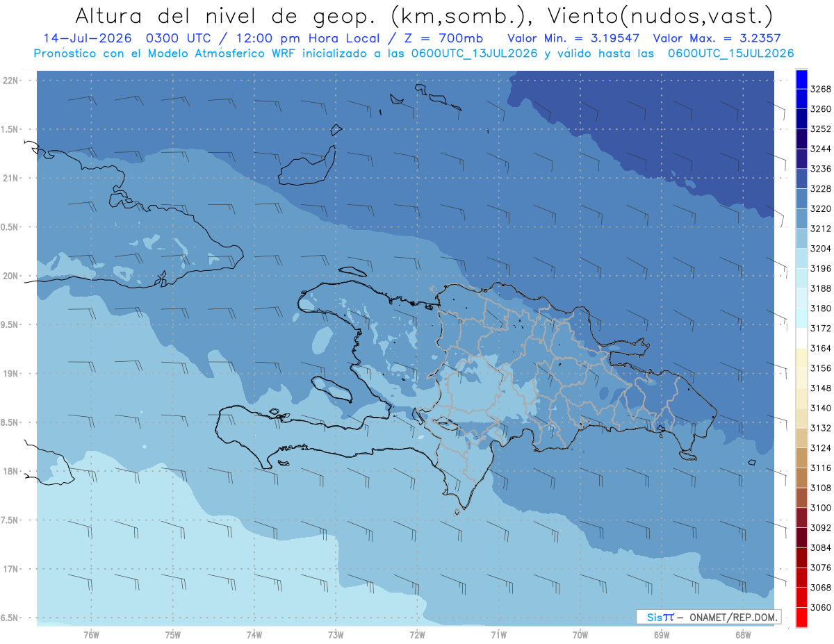The image size is (834, 644).
Task: Click the '3060' color scale value
Action: [x=821, y=607]
